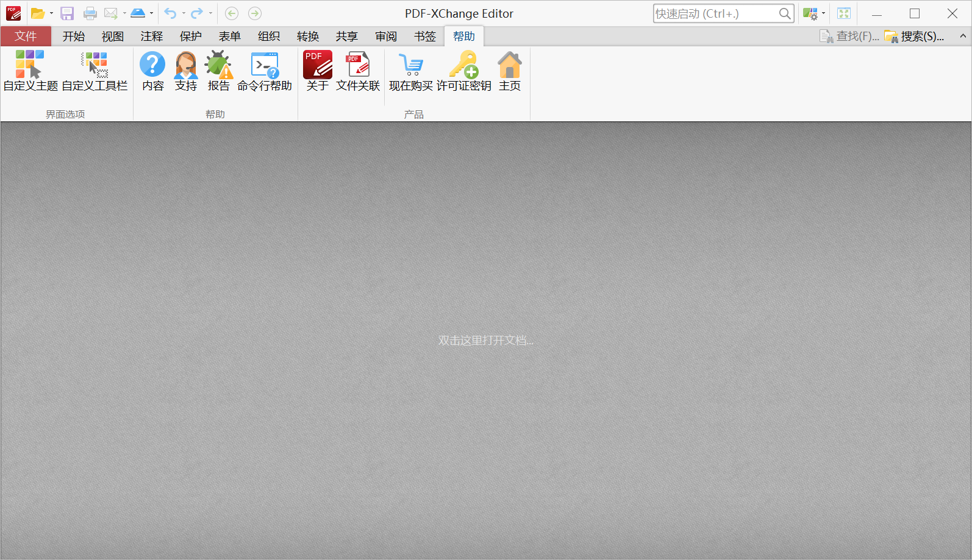972x560 pixels.
Task: Click the search magnifier in quick launch
Action: click(x=785, y=13)
